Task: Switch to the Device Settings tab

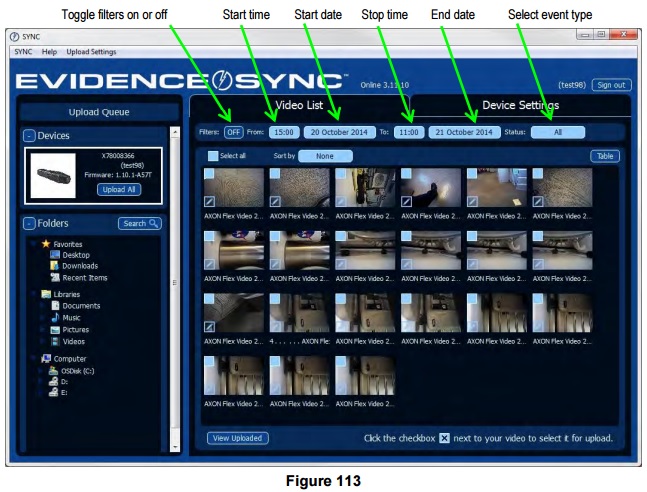Action: [x=520, y=105]
